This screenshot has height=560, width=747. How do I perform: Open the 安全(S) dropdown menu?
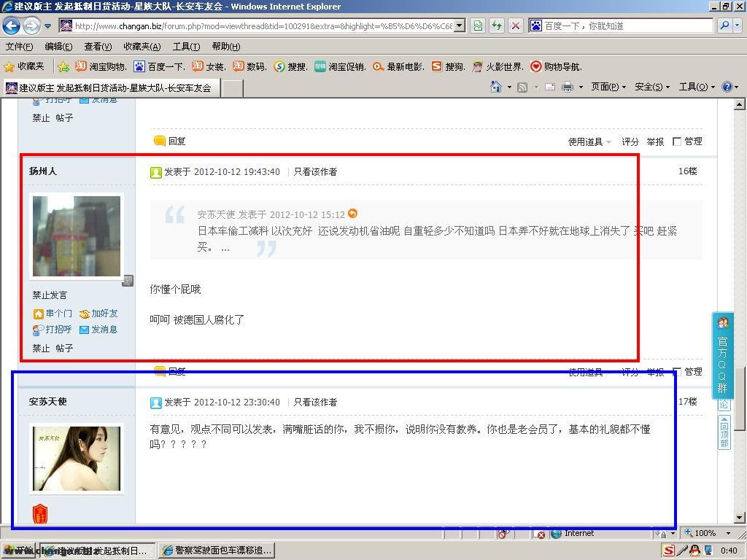[x=651, y=87]
